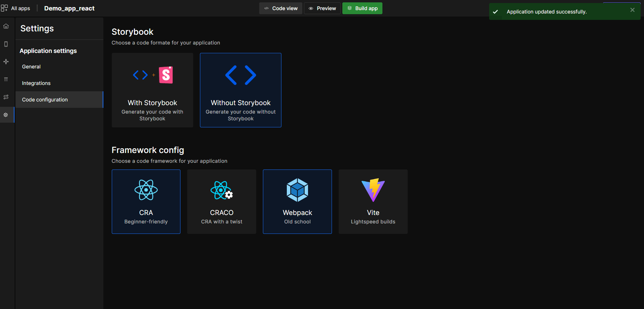Open the data flow icon in sidebar
This screenshot has width=644, height=309.
(x=6, y=97)
